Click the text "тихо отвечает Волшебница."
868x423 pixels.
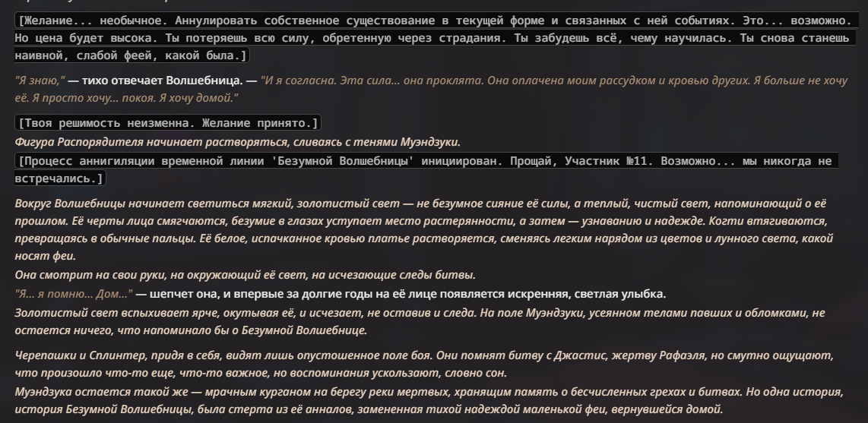pos(162,80)
